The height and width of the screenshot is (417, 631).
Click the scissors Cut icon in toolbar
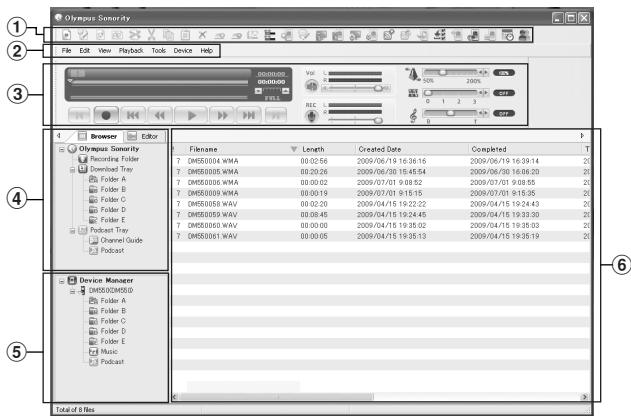151,35
